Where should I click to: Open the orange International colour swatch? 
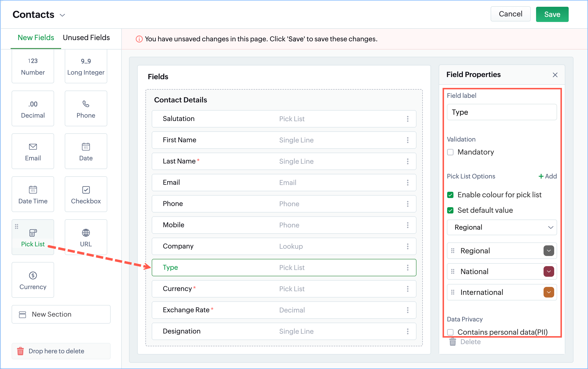coord(548,292)
